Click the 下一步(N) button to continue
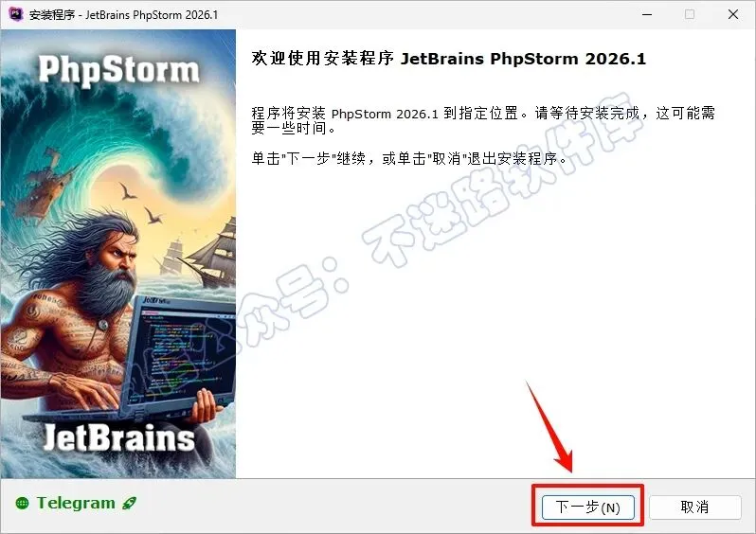Viewport: 756px width, 534px height. pos(587,507)
